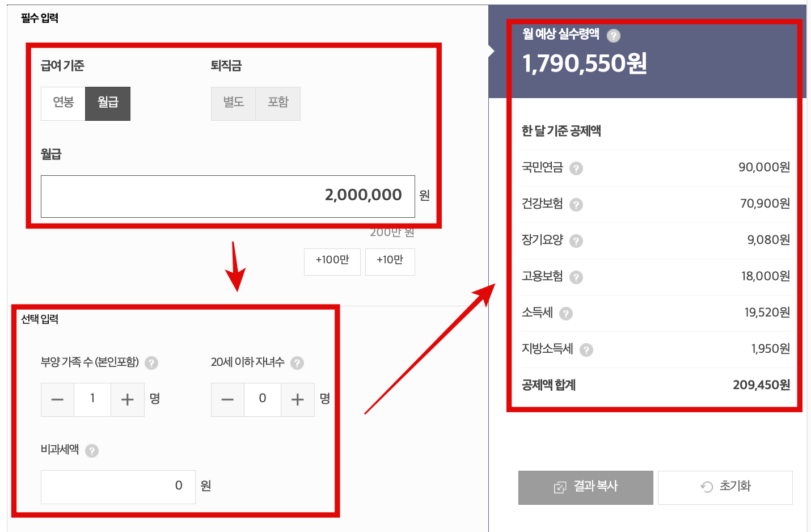The height and width of the screenshot is (532, 811).
Task: Open the 월 예상 실수령액 help icon
Action: [614, 35]
